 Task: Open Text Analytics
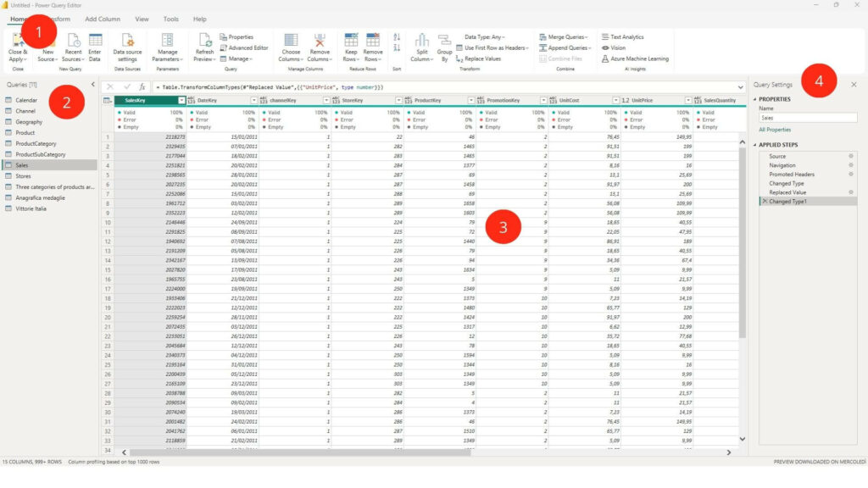point(623,37)
